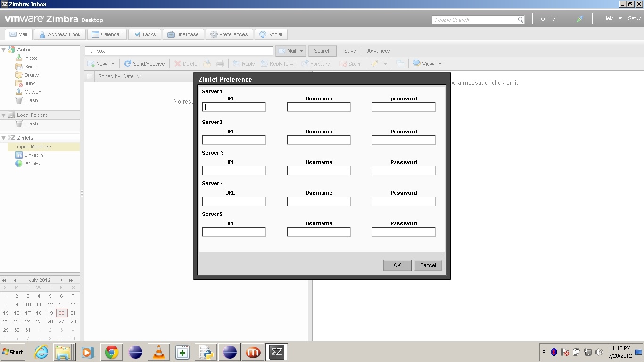
Task: Click the detach window toolbar icon
Action: pos(400,64)
